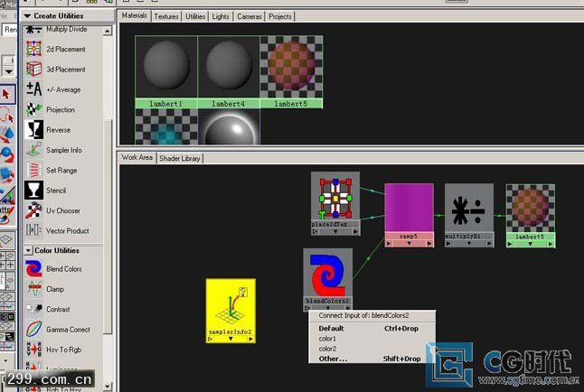Open output arrow on samplerInfo2 node

pyautogui.click(x=250, y=339)
